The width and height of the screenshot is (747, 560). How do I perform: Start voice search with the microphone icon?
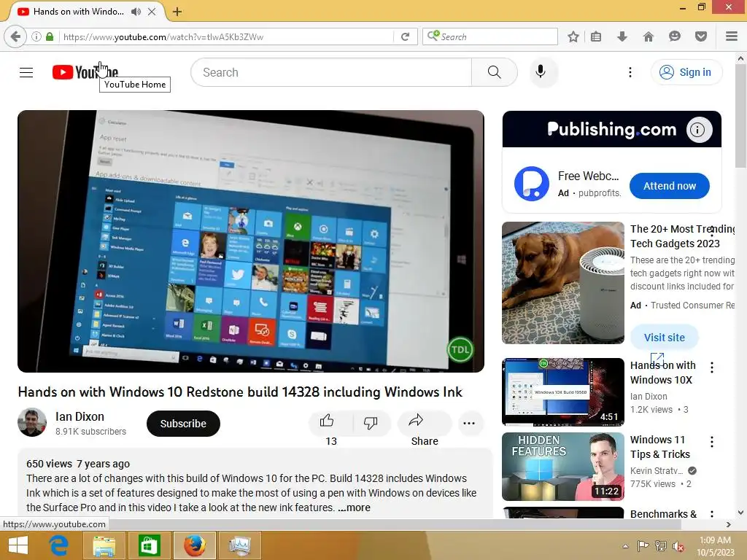(541, 72)
